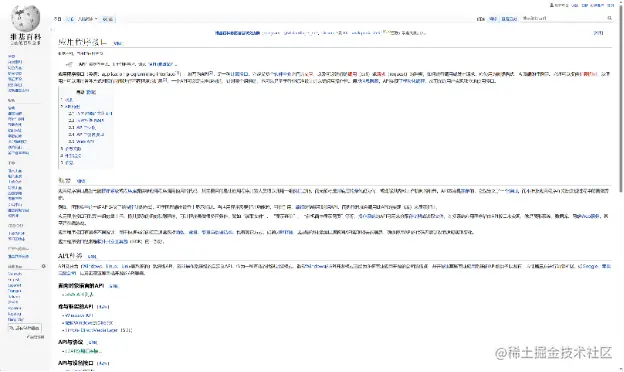
Task: Select the 阅读 read tab
Action: [x=481, y=19]
